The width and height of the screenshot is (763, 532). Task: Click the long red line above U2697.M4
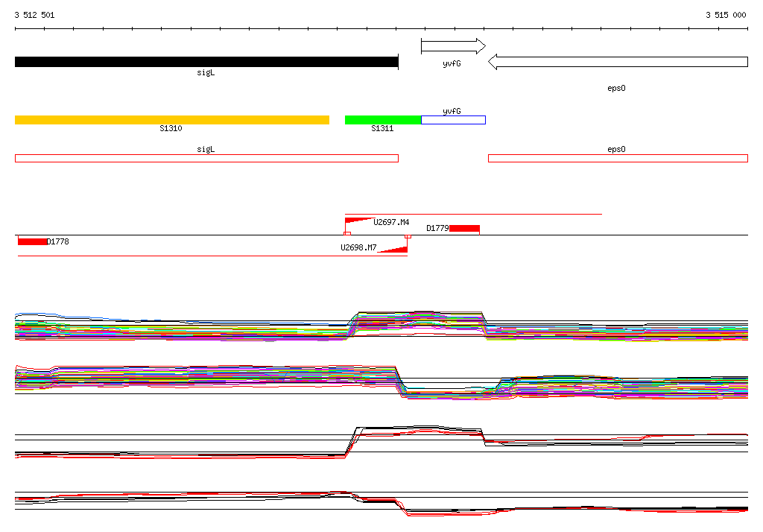473,214
